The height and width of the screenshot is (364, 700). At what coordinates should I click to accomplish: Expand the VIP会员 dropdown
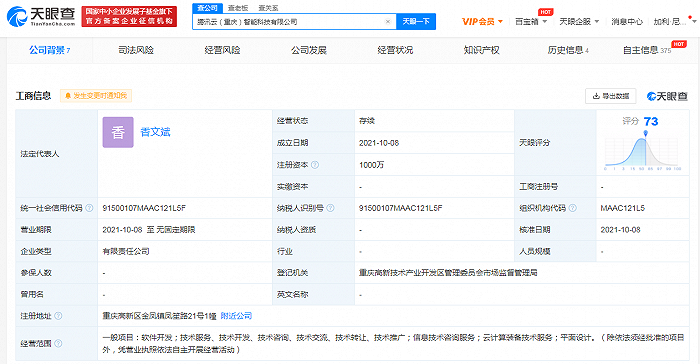483,21
